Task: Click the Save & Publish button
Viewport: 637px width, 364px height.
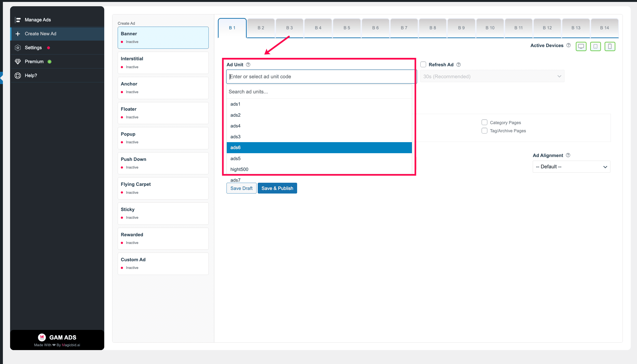Action: click(277, 188)
